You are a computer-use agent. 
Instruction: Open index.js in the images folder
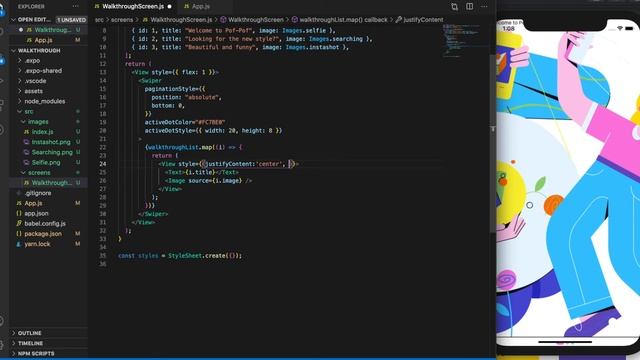pyautogui.click(x=42, y=132)
